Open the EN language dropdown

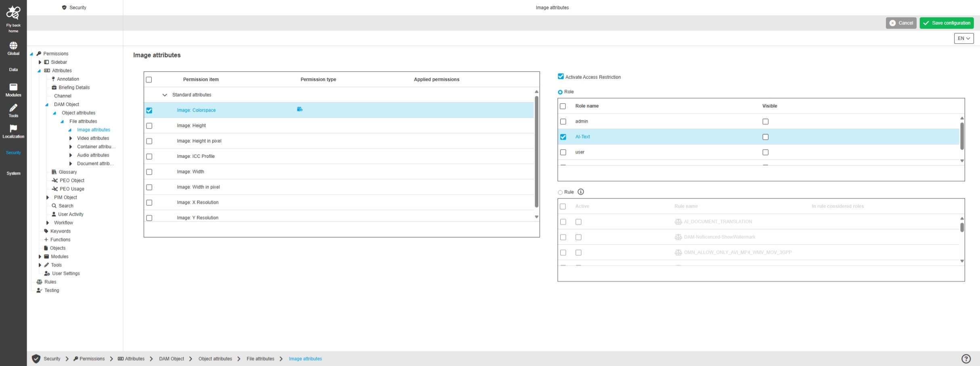pos(963,38)
